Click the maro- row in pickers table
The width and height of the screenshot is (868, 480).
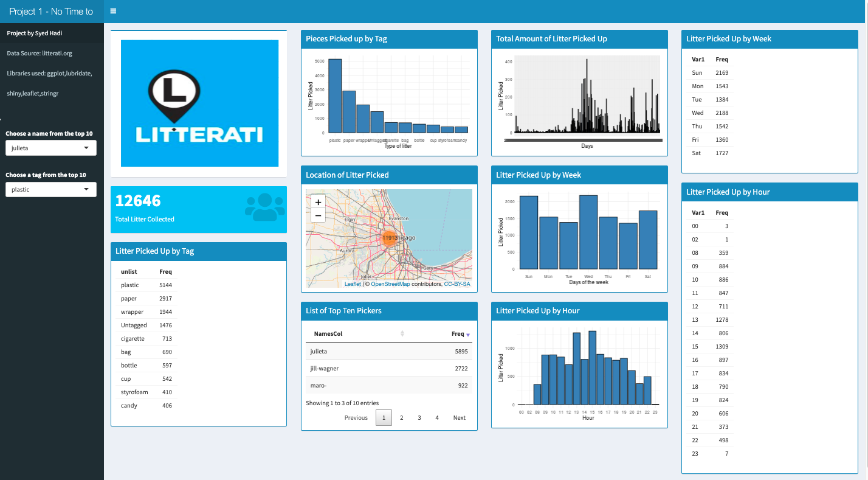coord(389,386)
